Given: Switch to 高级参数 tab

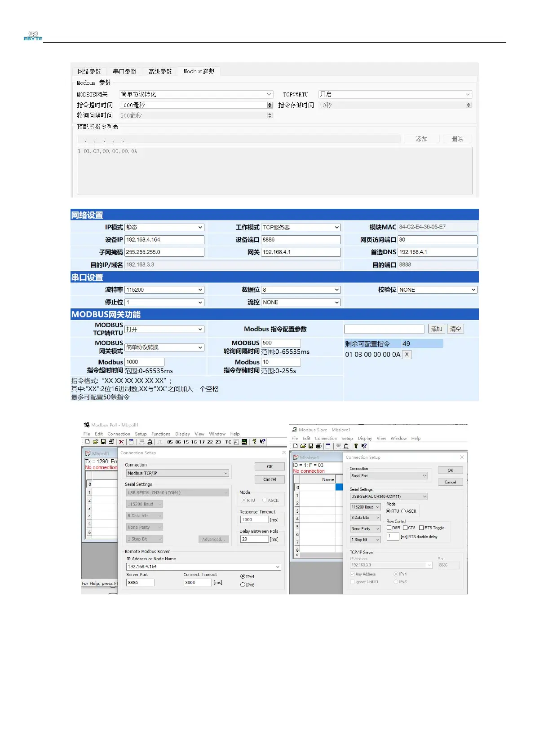Looking at the screenshot, I should [160, 71].
